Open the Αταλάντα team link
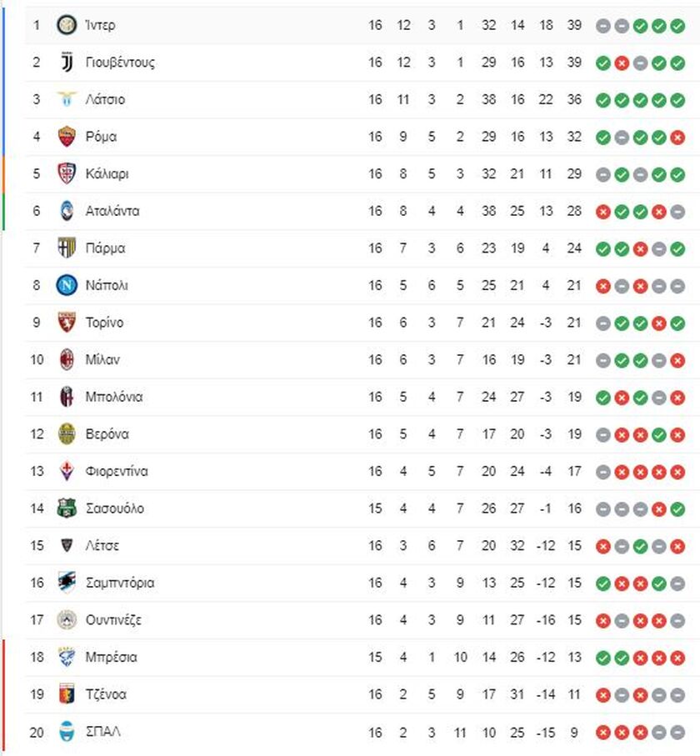The width and height of the screenshot is (700, 756). click(x=112, y=211)
